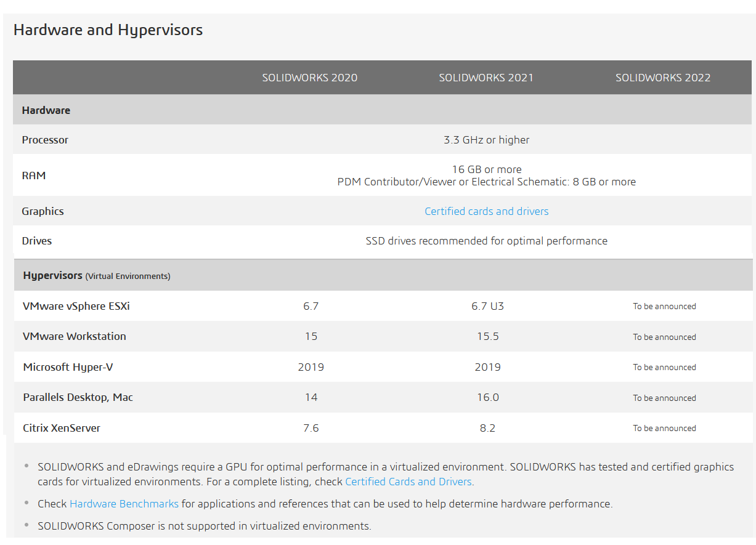This screenshot has height=545, width=756.
Task: Click the 3.3 GHz or higher processor value
Action: pyautogui.click(x=486, y=140)
